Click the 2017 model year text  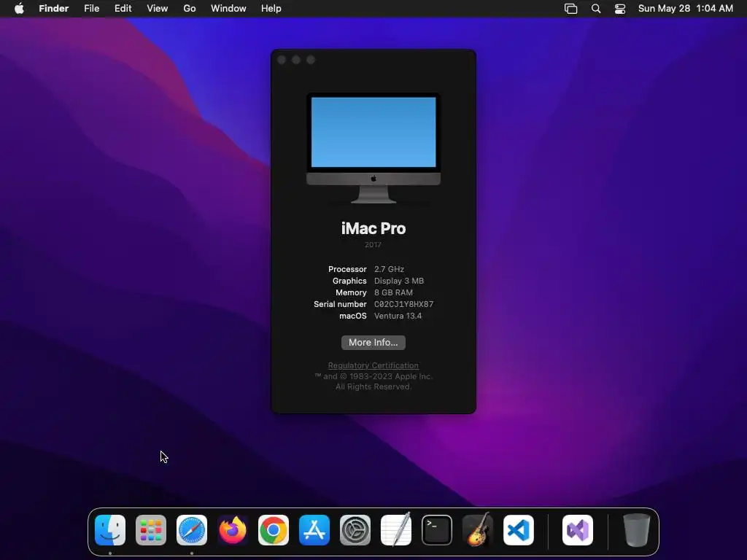373,245
